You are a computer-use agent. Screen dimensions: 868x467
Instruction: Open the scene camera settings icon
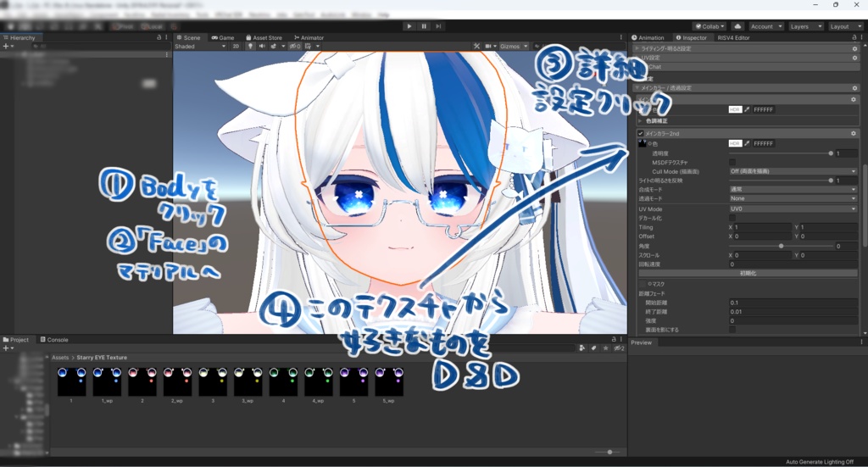point(488,47)
